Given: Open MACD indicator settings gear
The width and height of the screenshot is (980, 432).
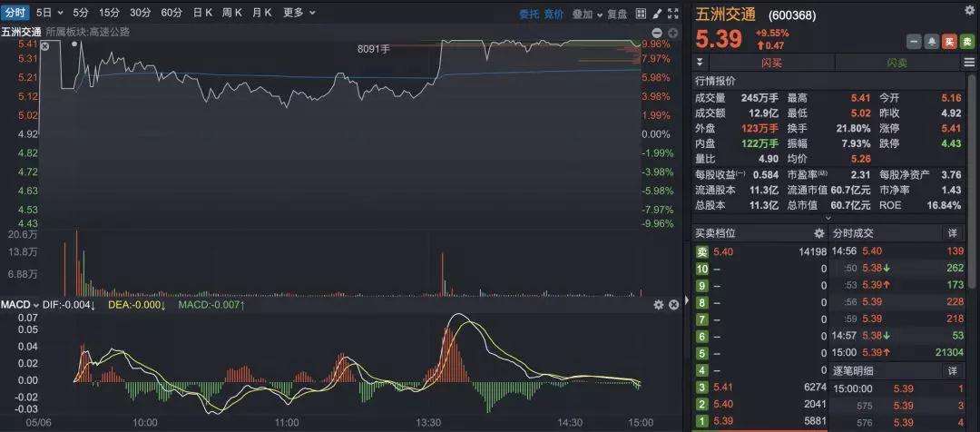Looking at the screenshot, I should coord(658,304).
